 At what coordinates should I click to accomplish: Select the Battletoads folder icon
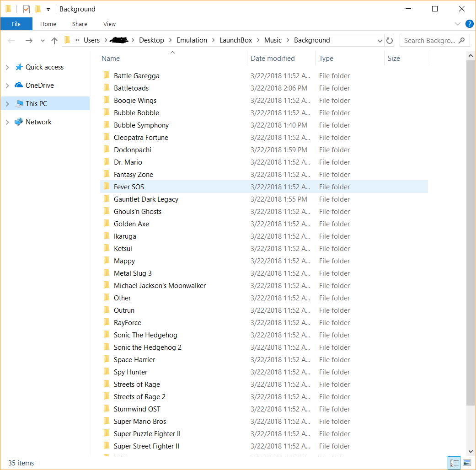tap(107, 88)
